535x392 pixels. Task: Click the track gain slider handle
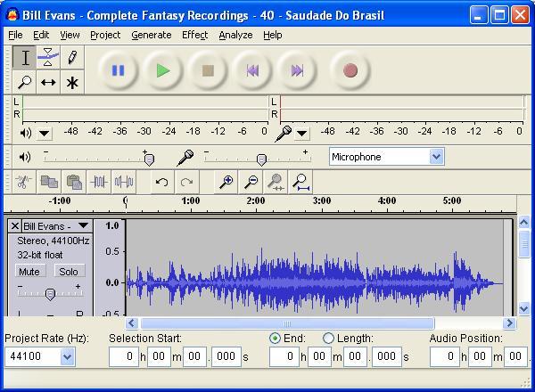click(50, 294)
